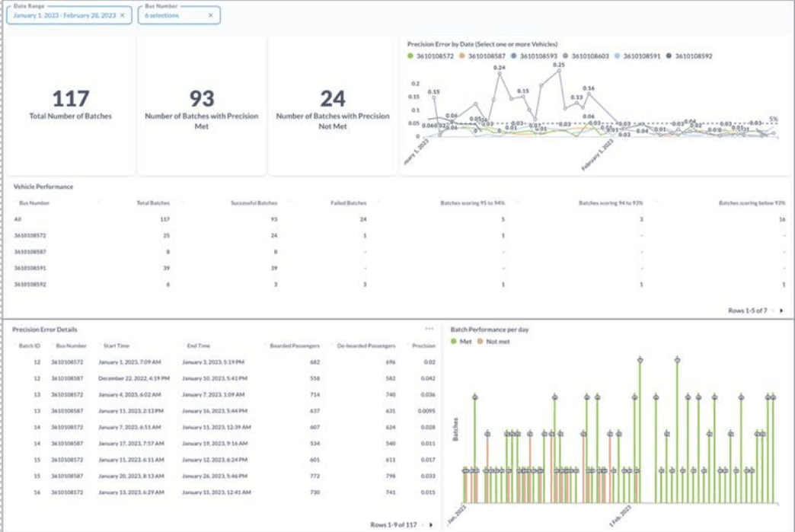Select bus 3610108591 in Vehicle Performance table
The width and height of the screenshot is (795, 532).
pyautogui.click(x=30, y=268)
